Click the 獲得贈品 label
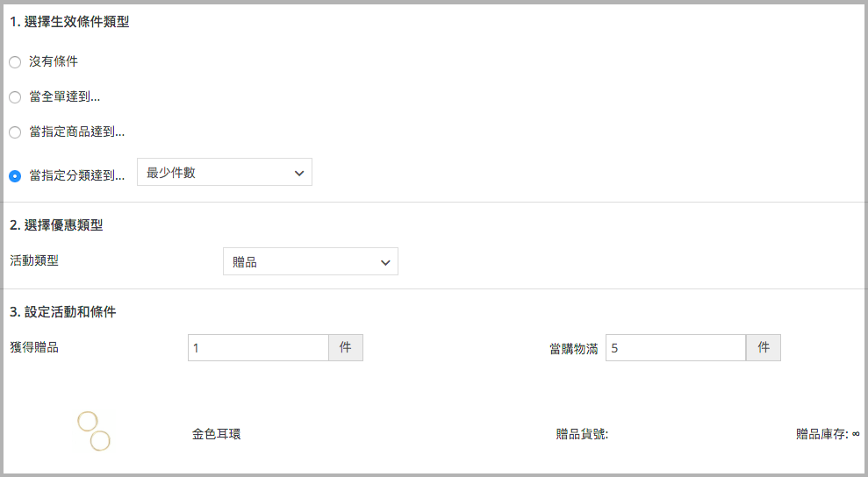 (x=34, y=347)
